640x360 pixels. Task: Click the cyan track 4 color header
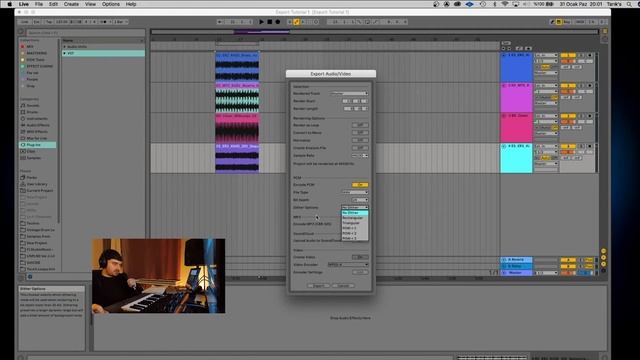[516, 158]
